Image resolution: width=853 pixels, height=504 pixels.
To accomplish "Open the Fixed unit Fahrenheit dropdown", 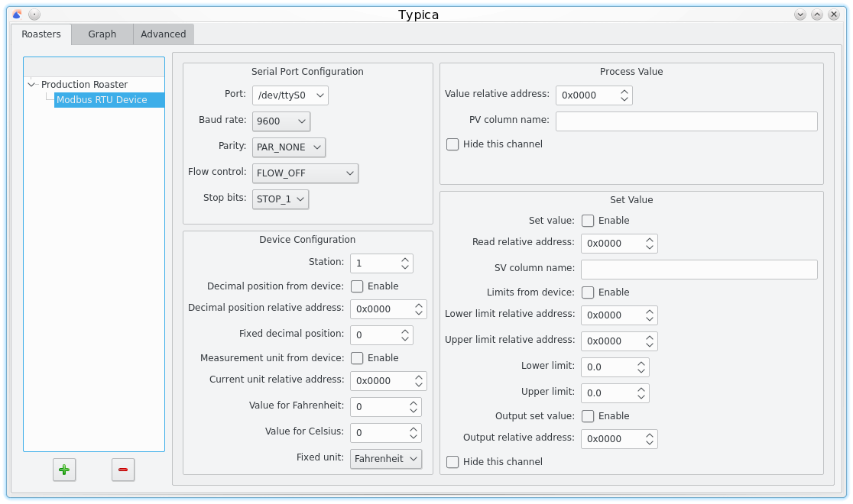I will click(386, 459).
